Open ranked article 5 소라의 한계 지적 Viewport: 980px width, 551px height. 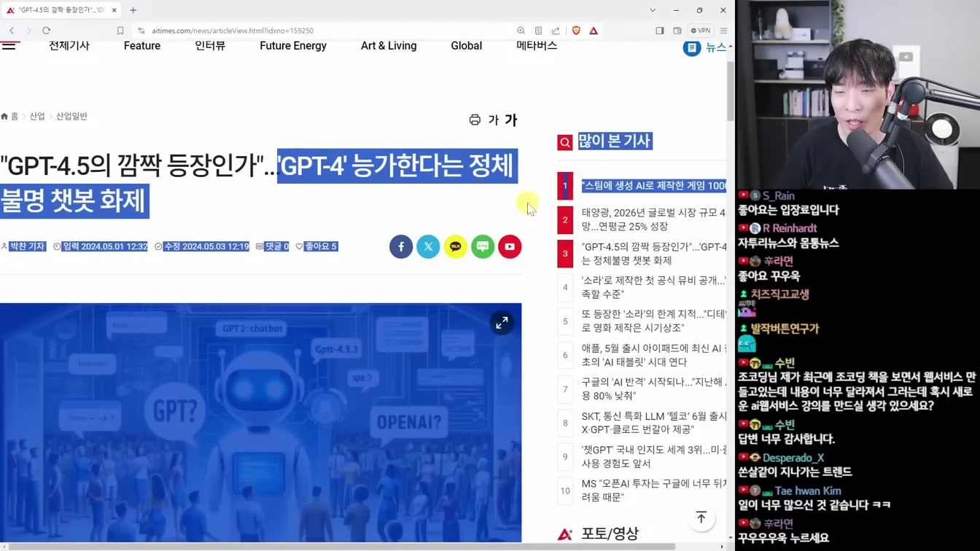pos(653,321)
